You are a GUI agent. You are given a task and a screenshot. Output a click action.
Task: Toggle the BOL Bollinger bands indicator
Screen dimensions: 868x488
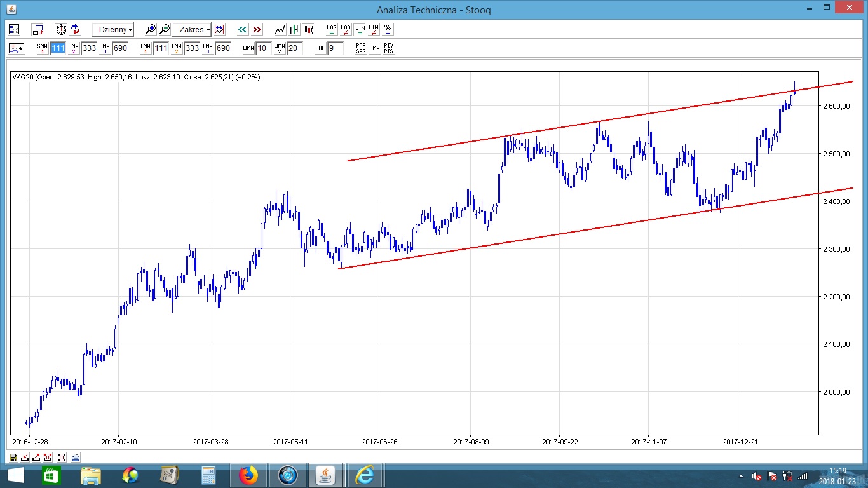pyautogui.click(x=320, y=48)
